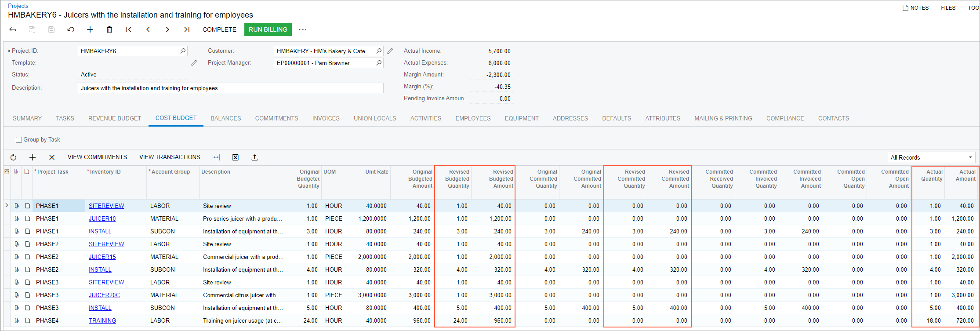
Task: Click the fit columns icon
Action: pyautogui.click(x=216, y=157)
